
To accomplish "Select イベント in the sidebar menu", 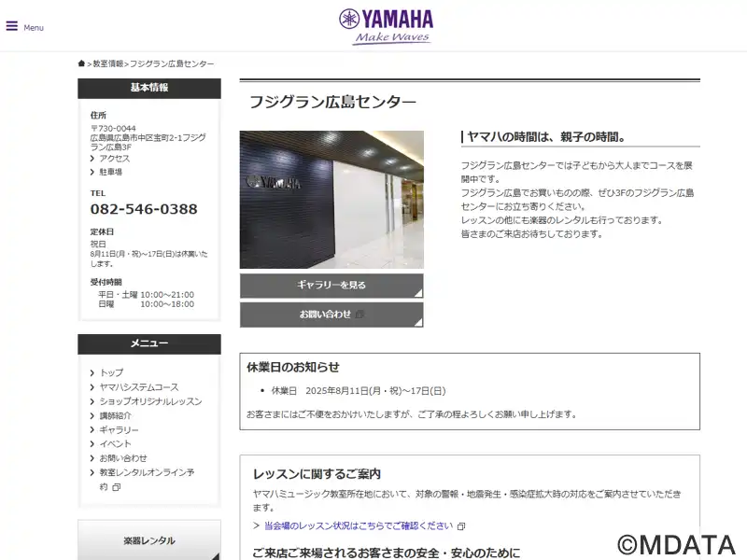I will [x=115, y=444].
